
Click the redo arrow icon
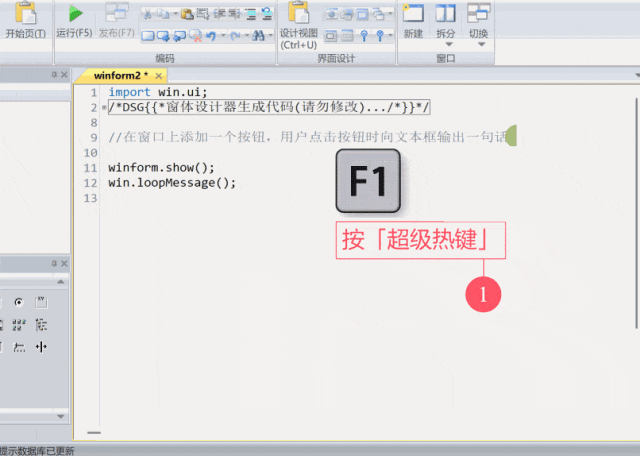pyautogui.click(x=236, y=36)
